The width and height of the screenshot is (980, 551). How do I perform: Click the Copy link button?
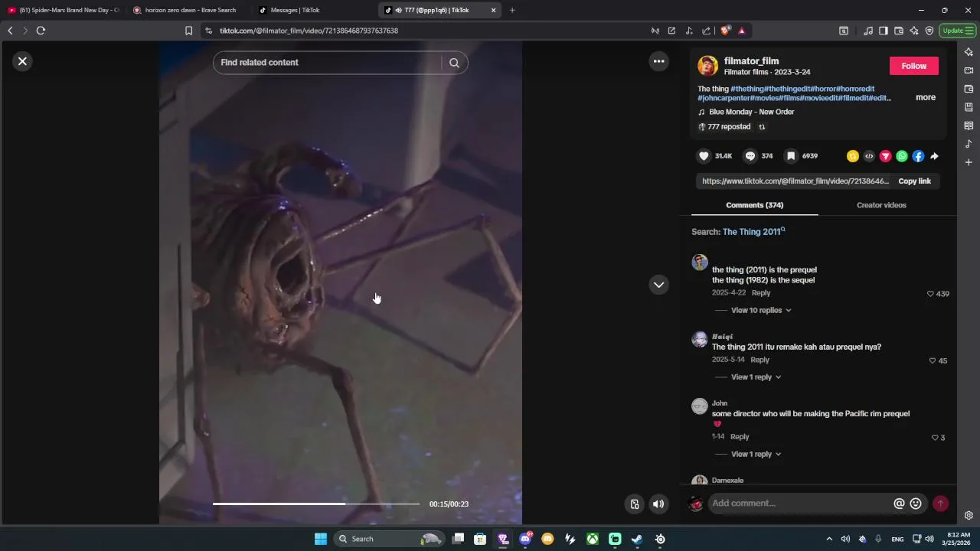pos(914,181)
